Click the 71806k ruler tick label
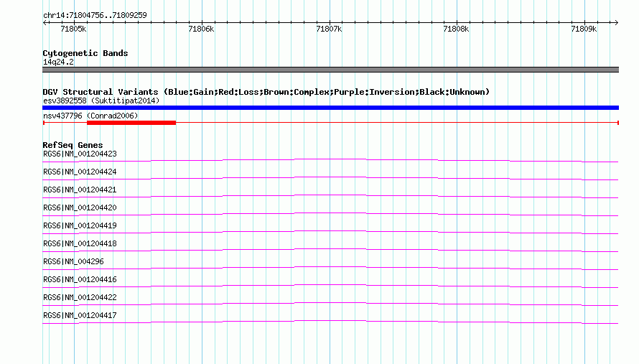The width and height of the screenshot is (639, 364). [201, 29]
